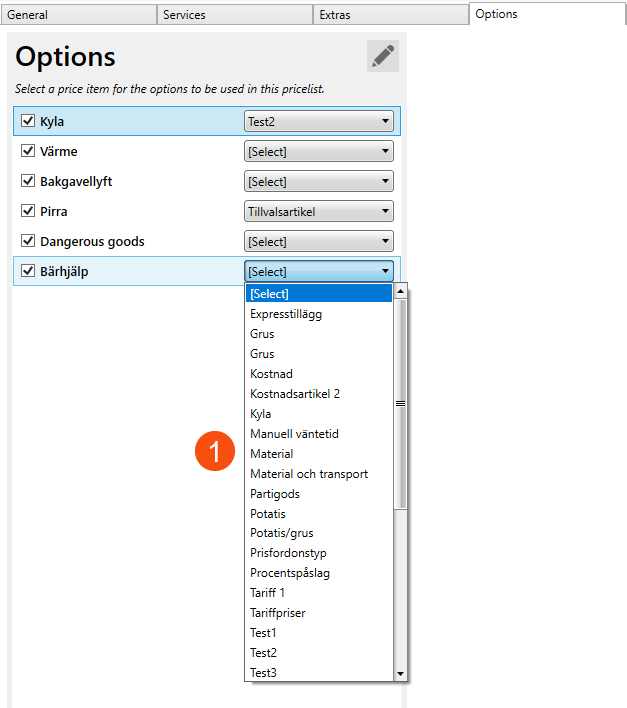Click the list scrollbar down arrow
627x708 pixels.
(401, 674)
